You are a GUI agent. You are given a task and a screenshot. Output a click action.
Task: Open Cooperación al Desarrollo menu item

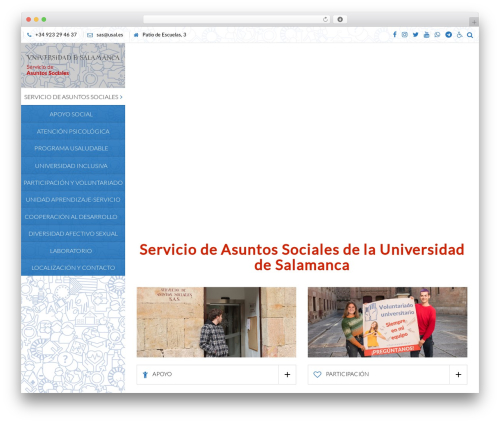[x=73, y=217]
